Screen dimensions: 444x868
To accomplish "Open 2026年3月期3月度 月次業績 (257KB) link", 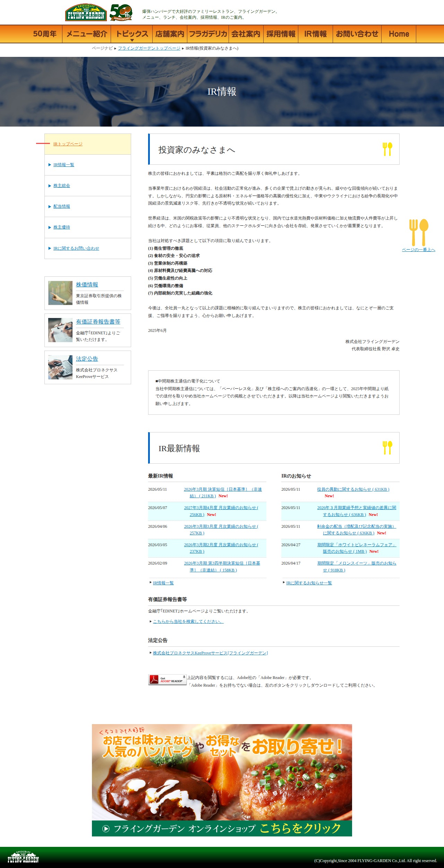I will point(221,530).
